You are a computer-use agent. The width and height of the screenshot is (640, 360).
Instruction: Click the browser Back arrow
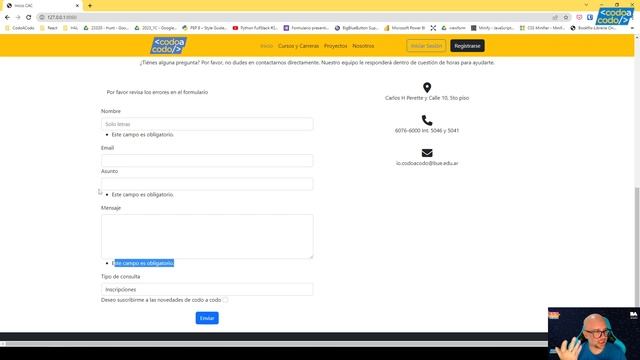[x=7, y=17]
